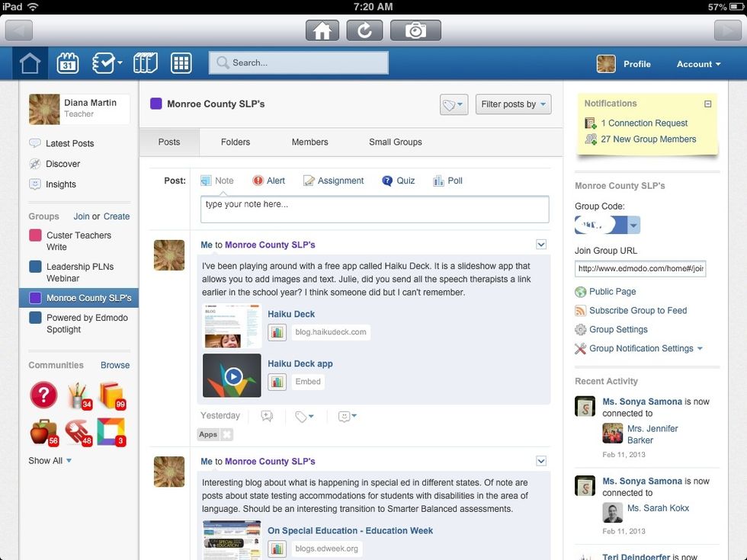
Task: Switch to the Members tab
Action: click(x=309, y=142)
